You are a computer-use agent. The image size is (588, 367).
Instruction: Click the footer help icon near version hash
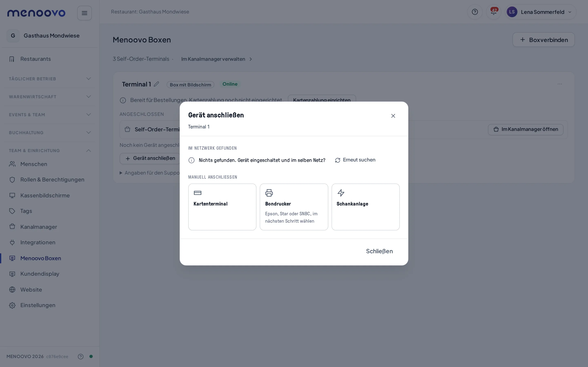[81, 356]
